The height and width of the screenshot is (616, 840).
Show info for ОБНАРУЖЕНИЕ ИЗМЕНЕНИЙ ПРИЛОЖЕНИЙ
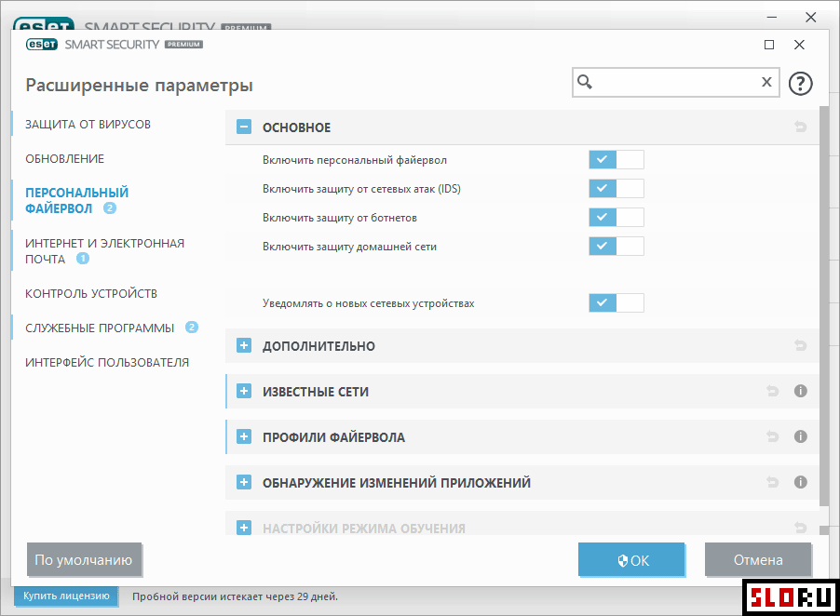tap(800, 482)
